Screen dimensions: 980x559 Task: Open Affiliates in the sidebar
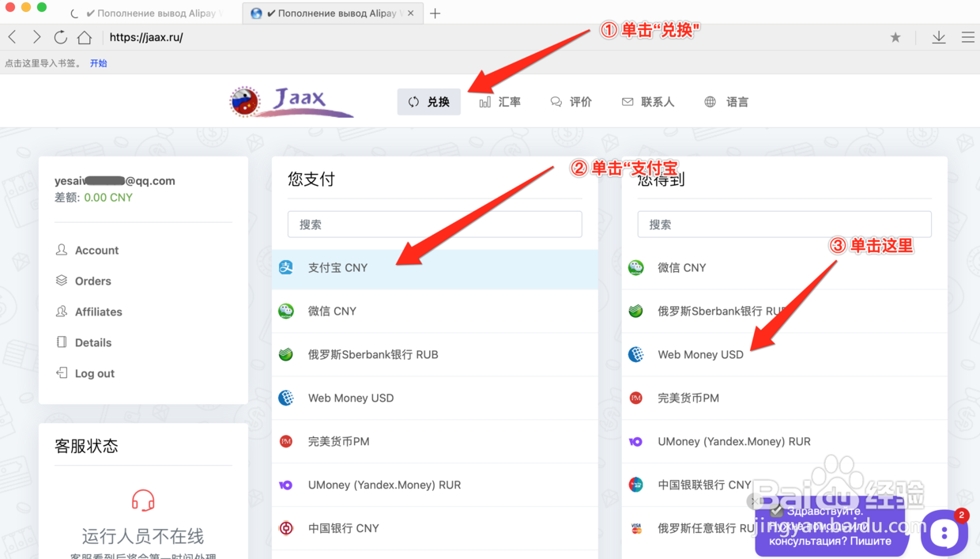point(98,312)
